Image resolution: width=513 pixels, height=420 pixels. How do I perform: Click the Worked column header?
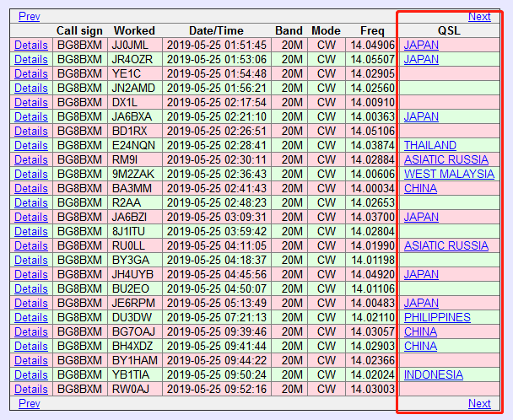point(134,30)
